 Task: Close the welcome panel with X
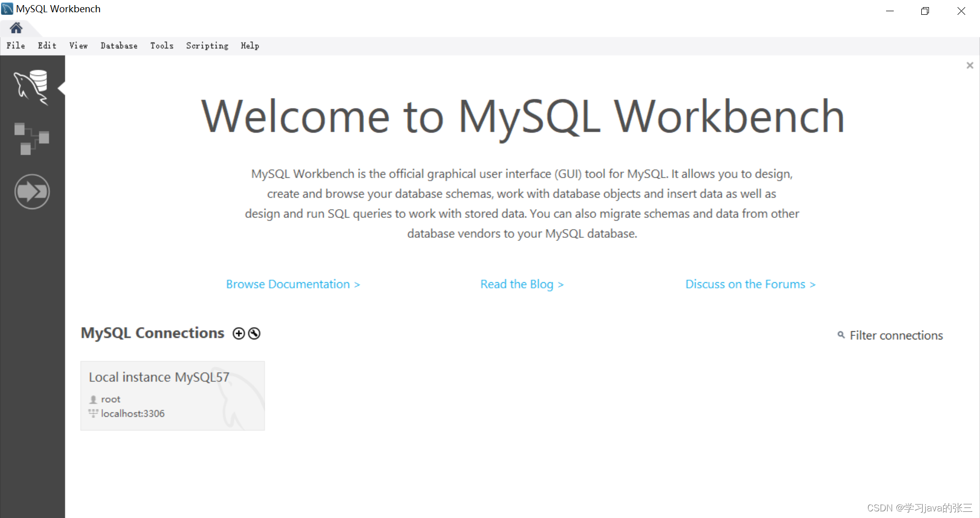coord(970,65)
